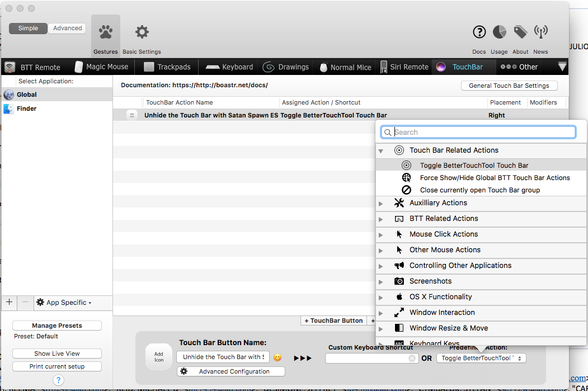The image size is (588, 391).
Task: Open Docs question mark icon
Action: (479, 32)
